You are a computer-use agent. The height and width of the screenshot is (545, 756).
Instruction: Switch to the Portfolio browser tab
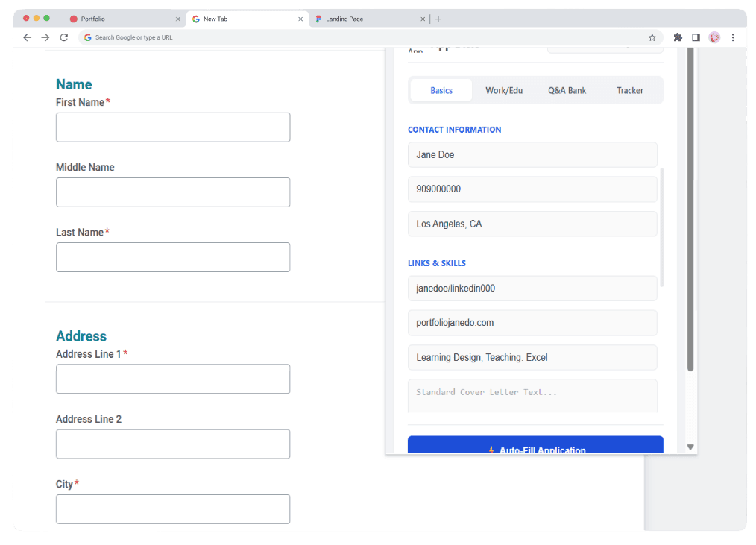tap(125, 19)
